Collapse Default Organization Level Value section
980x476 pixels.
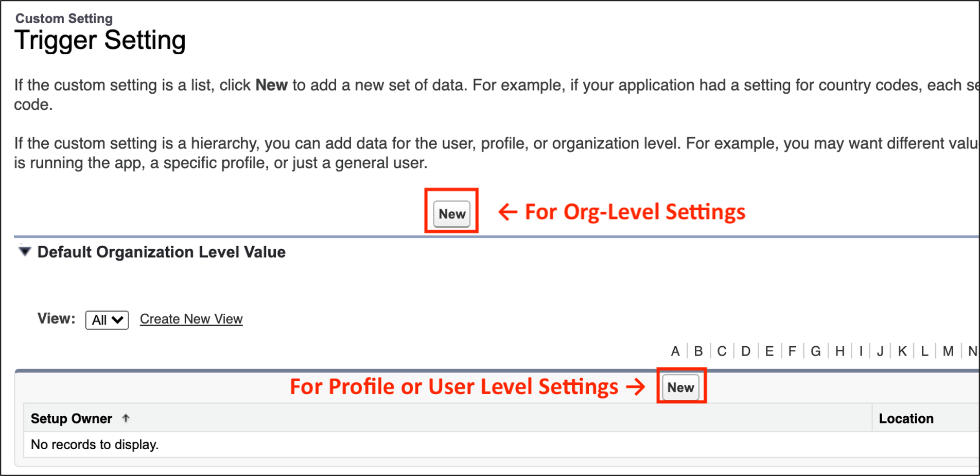click(x=24, y=251)
